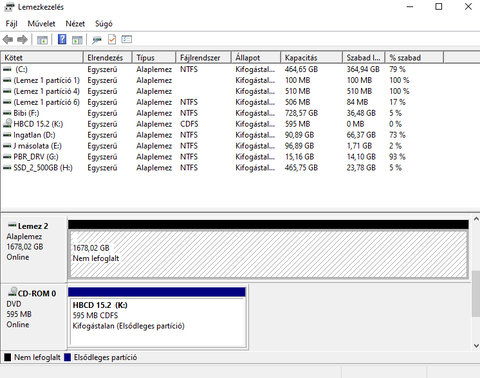
Task: Click the list view settings toolbar icon
Action: tap(127, 40)
